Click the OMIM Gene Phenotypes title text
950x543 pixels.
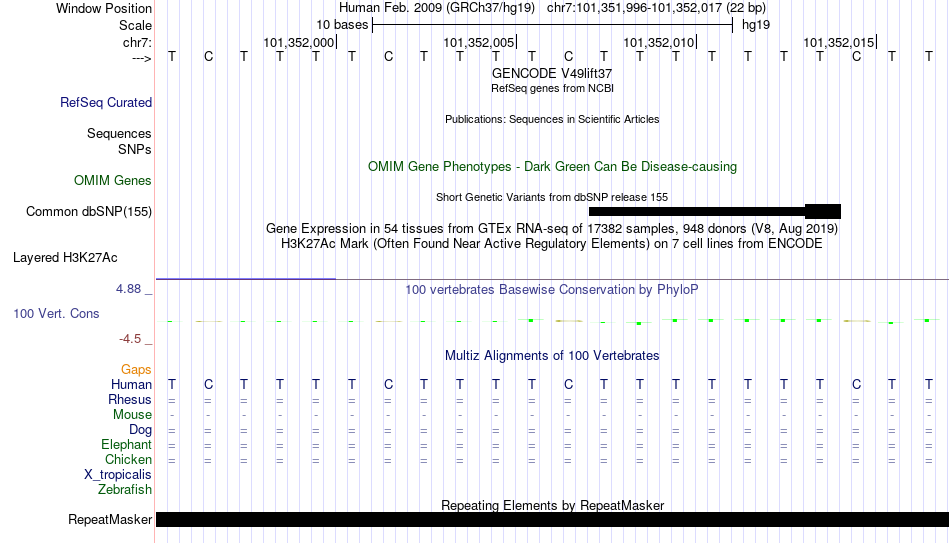[x=552, y=167]
